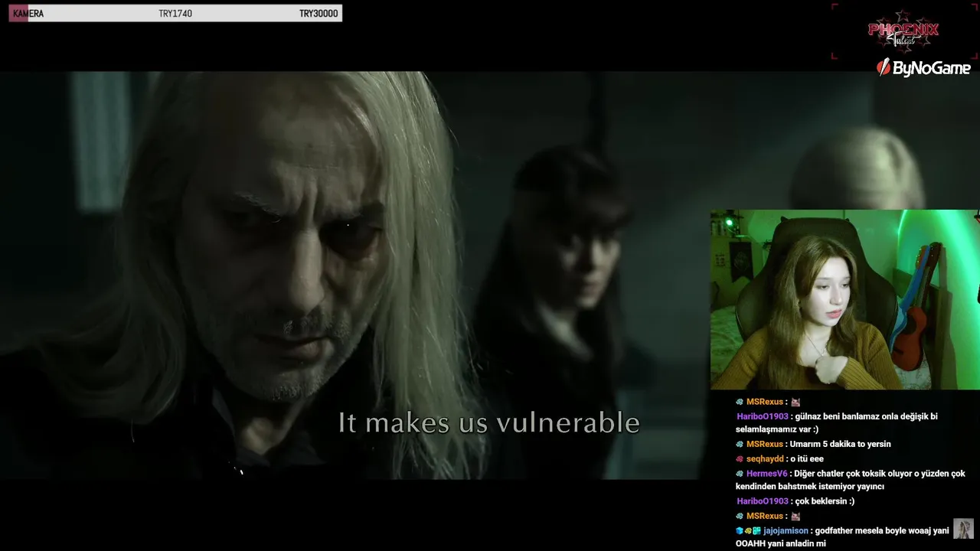Click badge beside MSRexus below "çok beklersin" line
Viewport: 980px width, 551px height.
[x=740, y=516]
